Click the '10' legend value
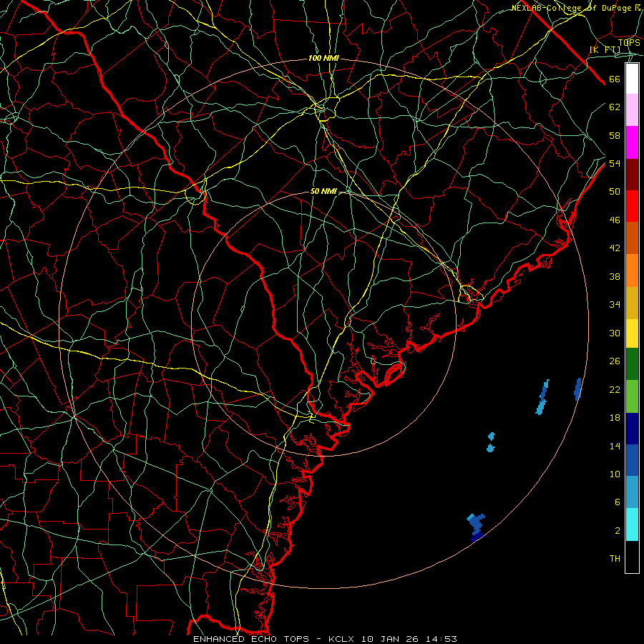This screenshot has height=644, width=644. [615, 474]
